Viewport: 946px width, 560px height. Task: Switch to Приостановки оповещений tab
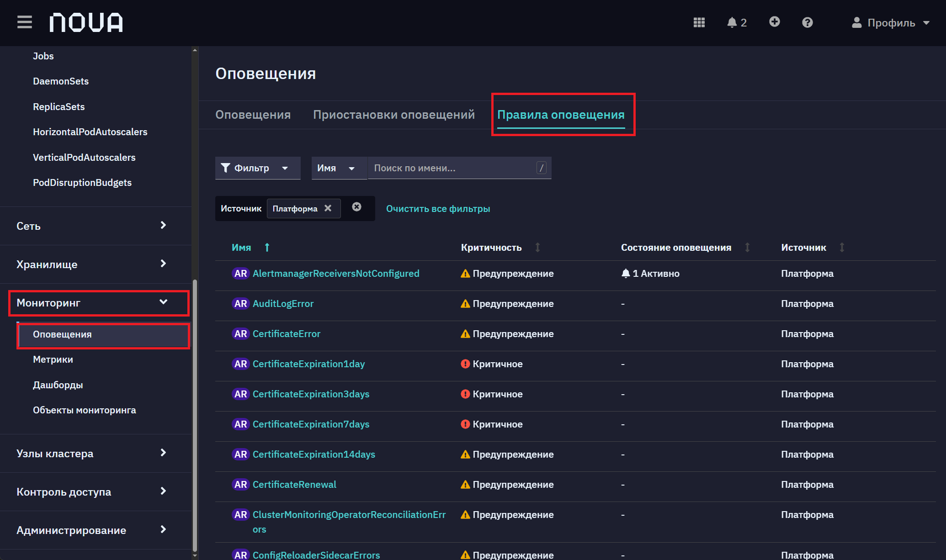coord(393,115)
